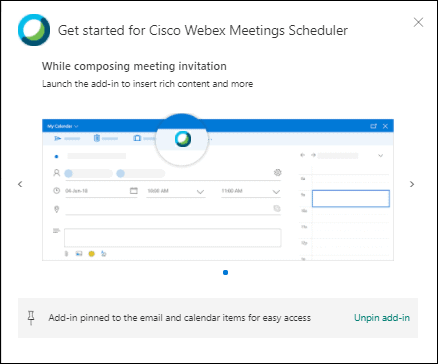Click the calendar date picker icon

134,191
